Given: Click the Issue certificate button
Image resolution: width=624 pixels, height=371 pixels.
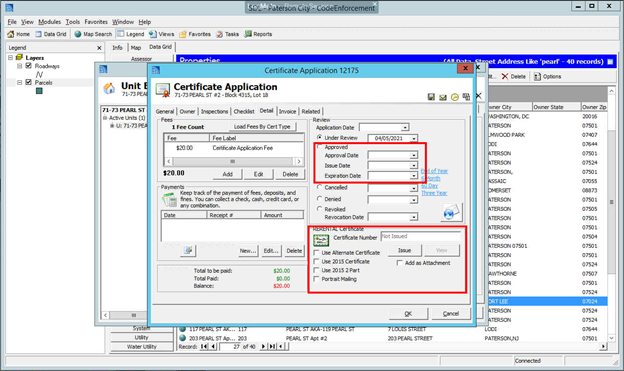Looking at the screenshot, I should (404, 250).
